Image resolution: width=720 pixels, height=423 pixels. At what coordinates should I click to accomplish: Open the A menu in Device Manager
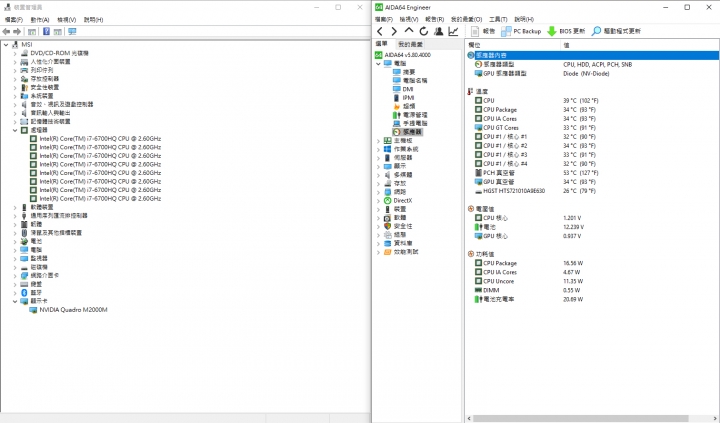pos(39,20)
